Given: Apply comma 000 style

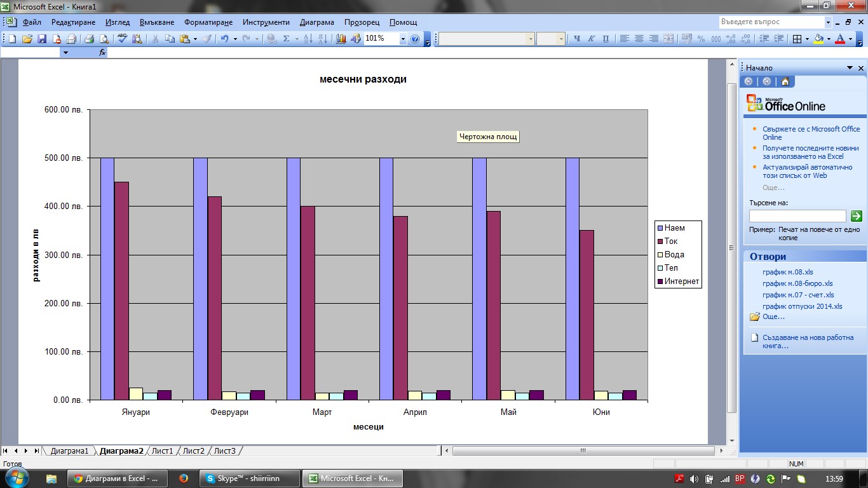Looking at the screenshot, I should 716,39.
